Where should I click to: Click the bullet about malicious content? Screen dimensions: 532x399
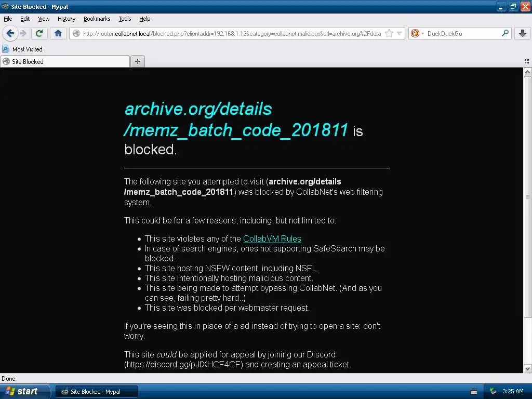pyautogui.click(x=229, y=278)
